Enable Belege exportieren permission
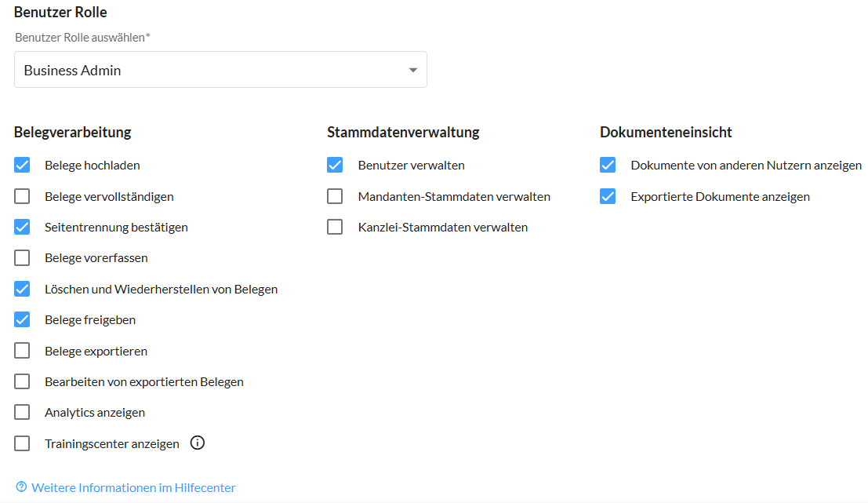Image resolution: width=868 pixels, height=503 pixels. (x=22, y=351)
